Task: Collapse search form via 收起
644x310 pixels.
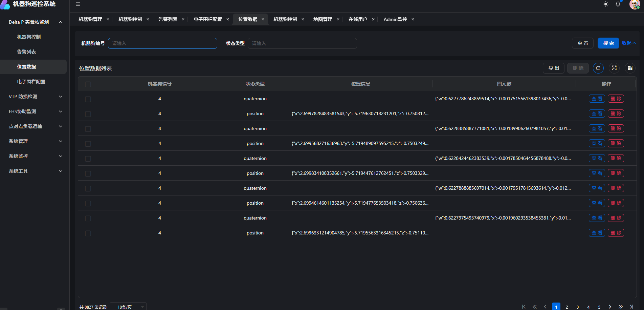Action: [x=629, y=43]
